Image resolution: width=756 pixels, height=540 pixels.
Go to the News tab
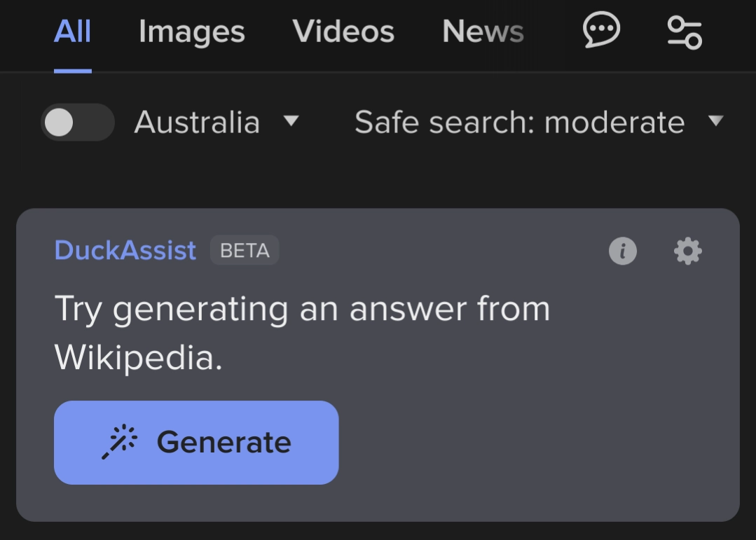point(483,32)
